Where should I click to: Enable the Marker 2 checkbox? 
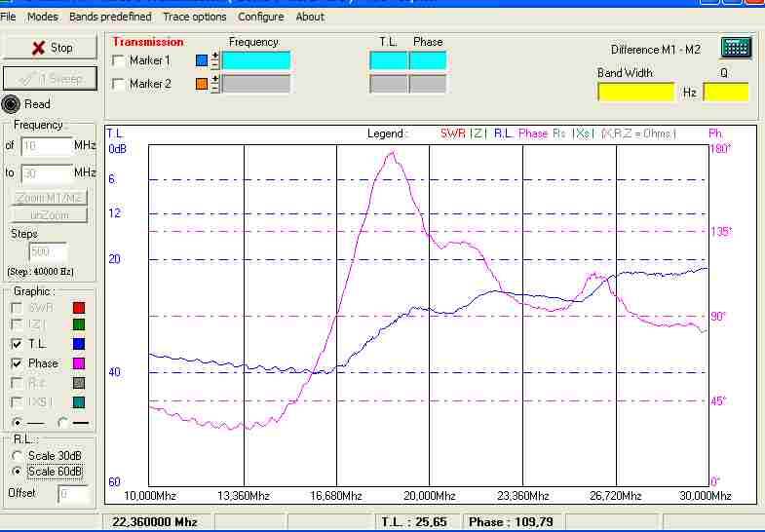click(x=119, y=84)
